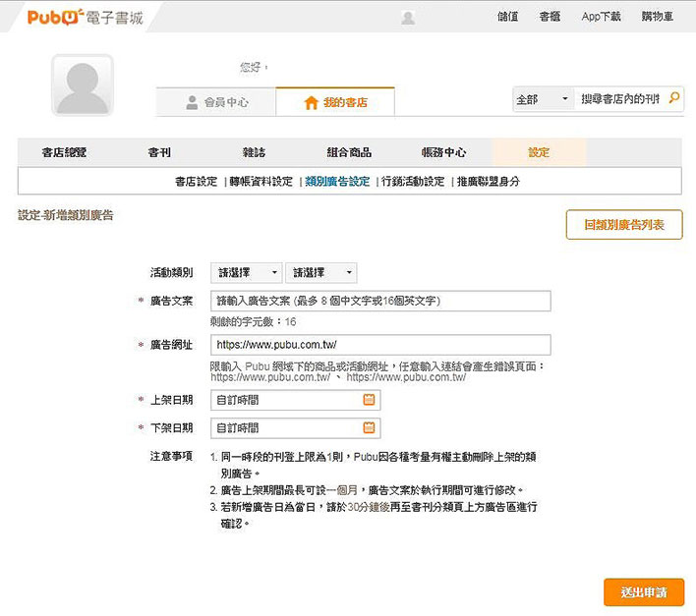Select 雜誌 menu item
Screen dimensions: 696x616
[254, 152]
